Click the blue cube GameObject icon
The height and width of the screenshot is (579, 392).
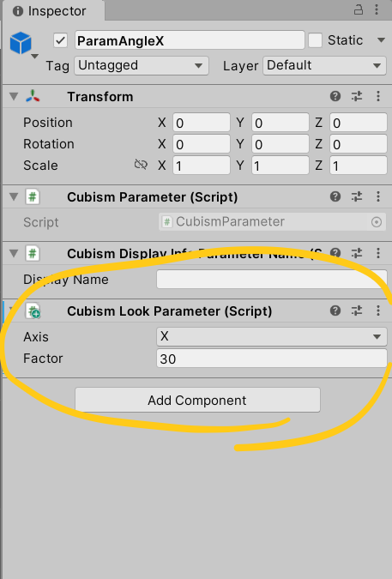(21, 43)
